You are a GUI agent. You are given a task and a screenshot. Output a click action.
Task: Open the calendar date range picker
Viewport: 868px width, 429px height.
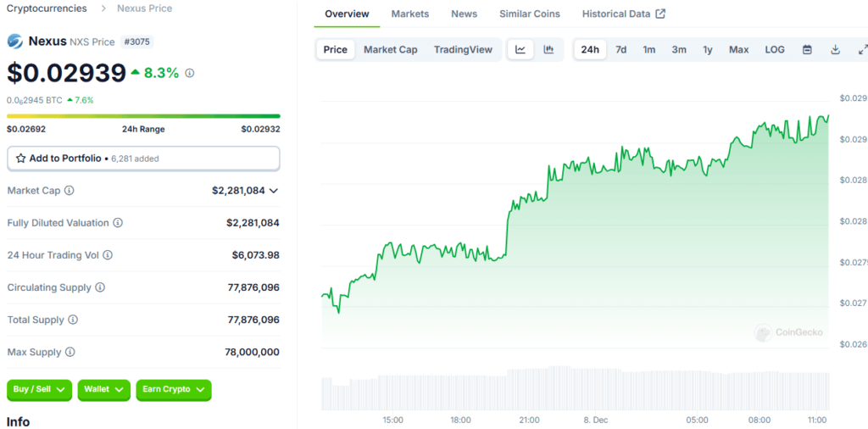pyautogui.click(x=807, y=49)
